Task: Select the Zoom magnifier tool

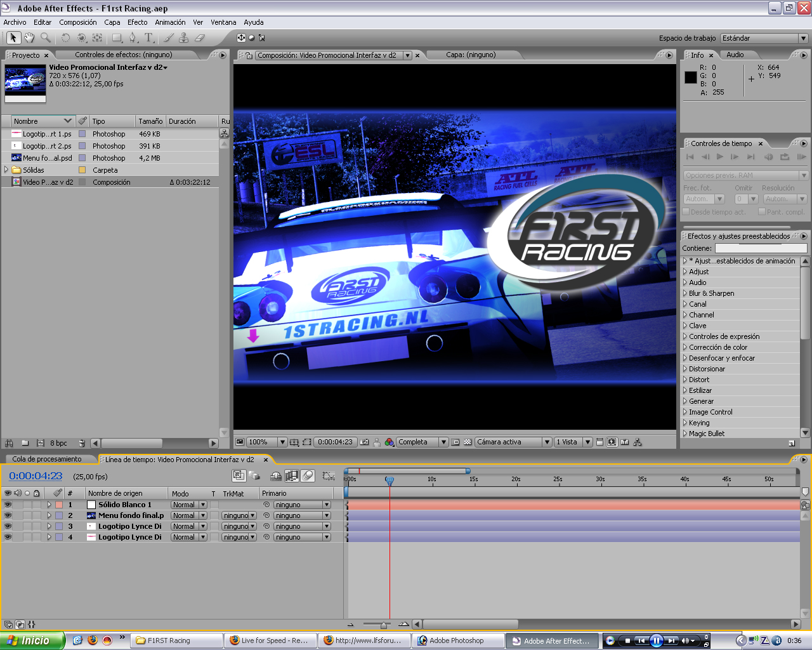Action: [46, 38]
